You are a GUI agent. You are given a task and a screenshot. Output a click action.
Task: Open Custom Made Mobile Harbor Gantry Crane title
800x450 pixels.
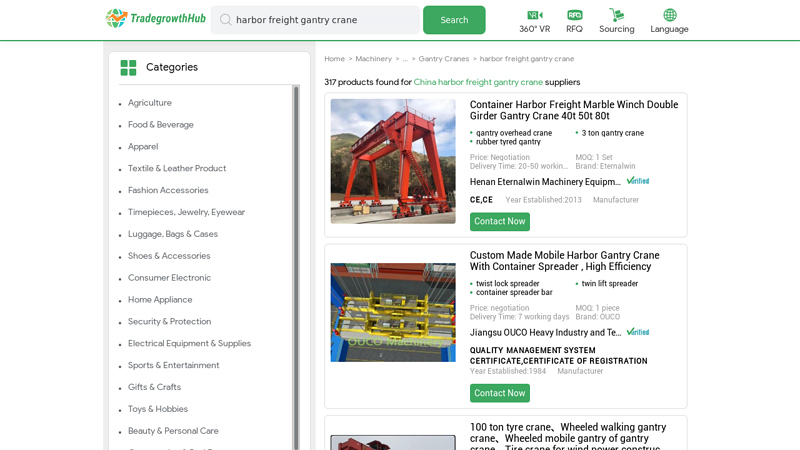564,261
